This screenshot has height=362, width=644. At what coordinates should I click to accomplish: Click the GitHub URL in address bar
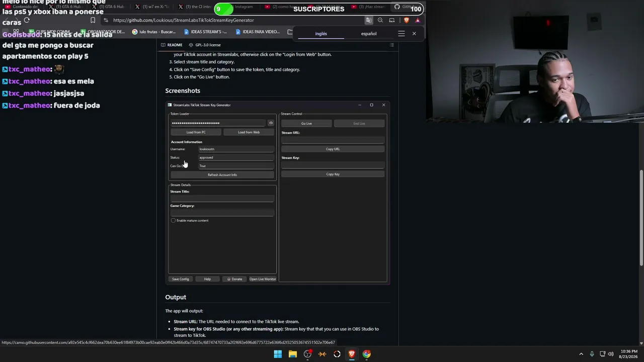pyautogui.click(x=184, y=20)
